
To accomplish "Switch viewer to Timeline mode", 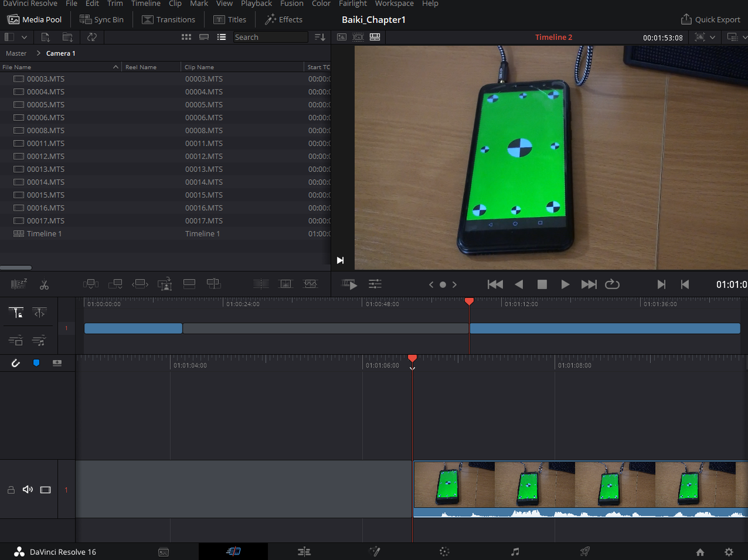I will 375,37.
